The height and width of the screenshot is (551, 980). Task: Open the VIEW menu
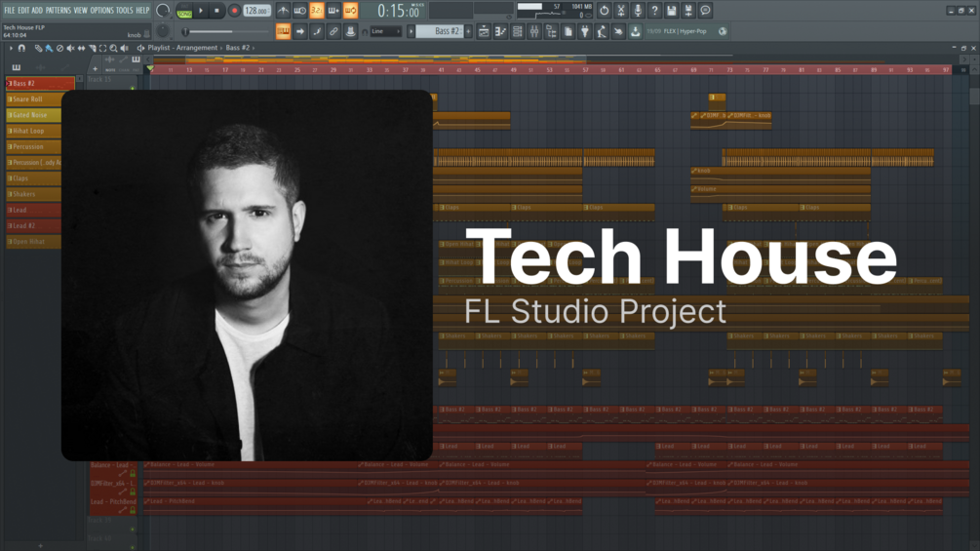click(x=81, y=10)
